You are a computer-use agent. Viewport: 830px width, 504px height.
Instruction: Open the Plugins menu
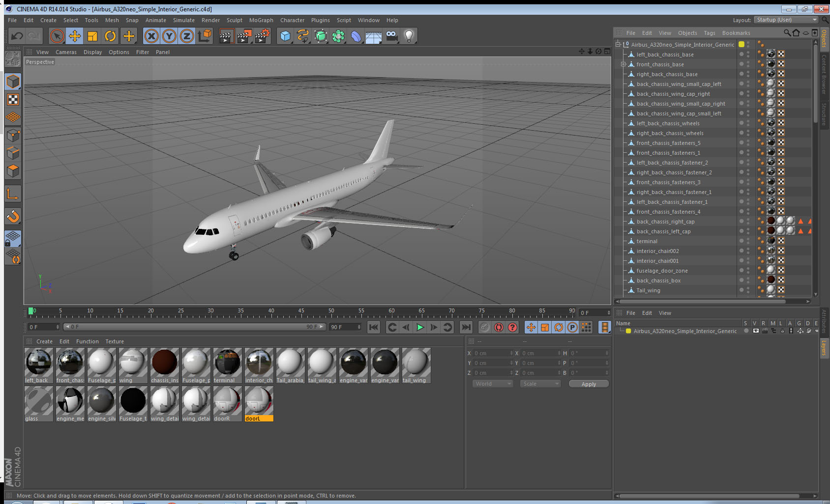[320, 20]
